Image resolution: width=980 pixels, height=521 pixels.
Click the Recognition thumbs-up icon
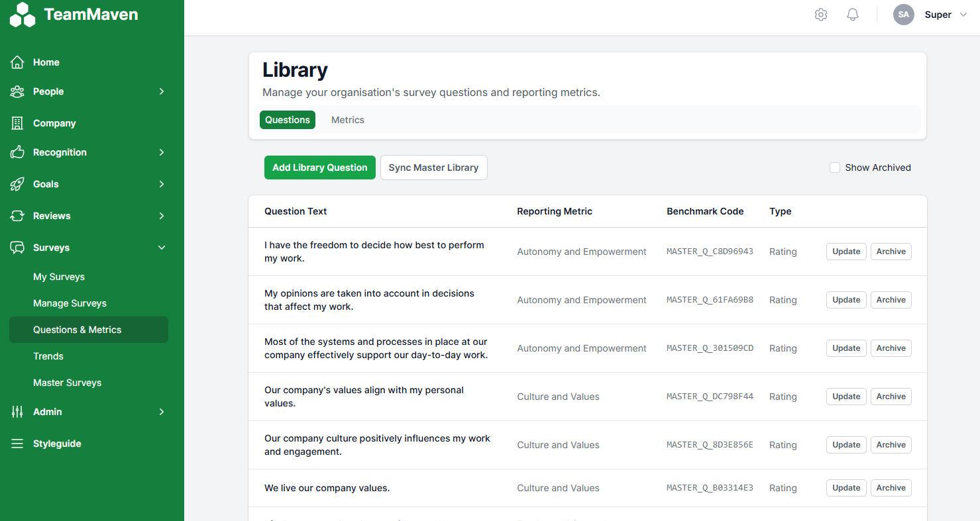tap(17, 152)
